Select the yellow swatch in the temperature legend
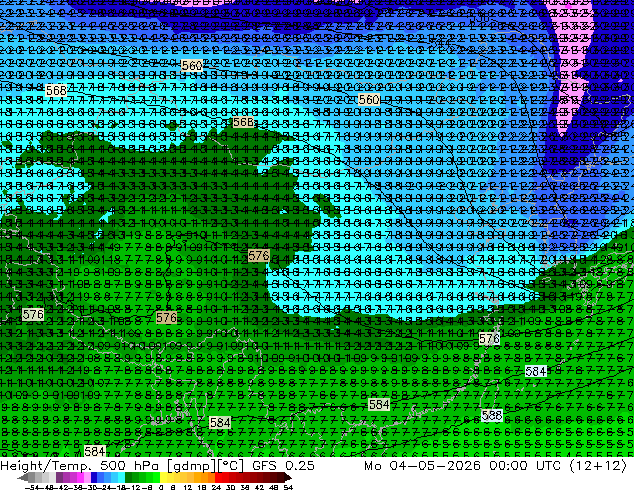The width and height of the screenshot is (634, 490). pos(163,478)
